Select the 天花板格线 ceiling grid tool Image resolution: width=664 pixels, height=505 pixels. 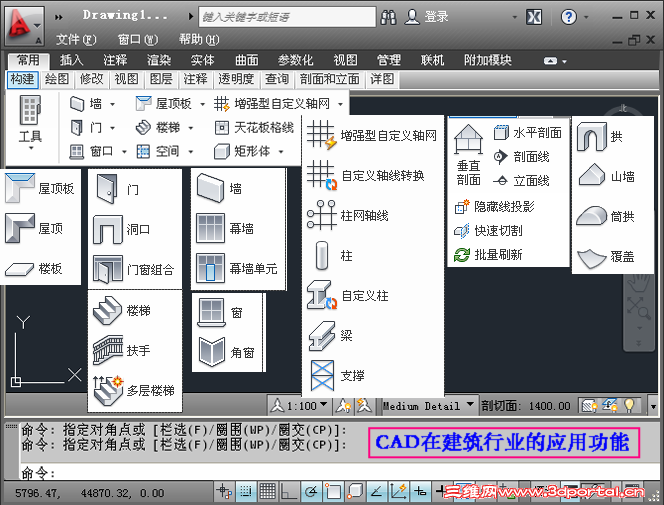254,127
